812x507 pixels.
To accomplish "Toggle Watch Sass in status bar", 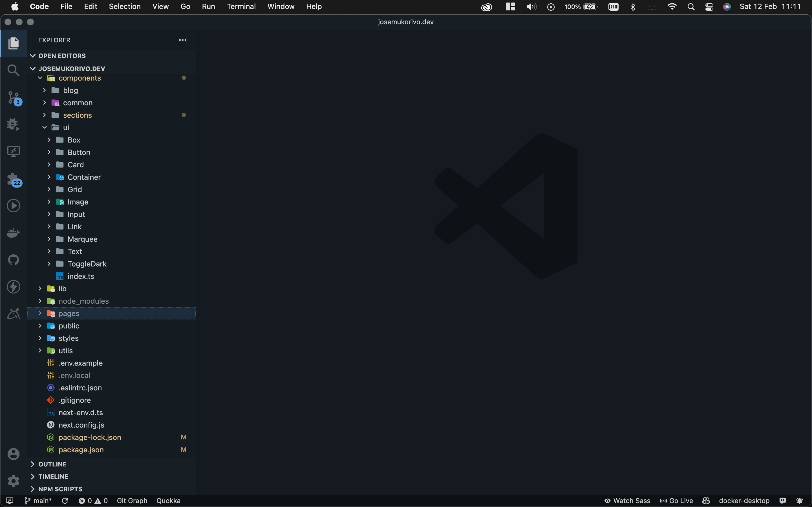I will (x=627, y=501).
